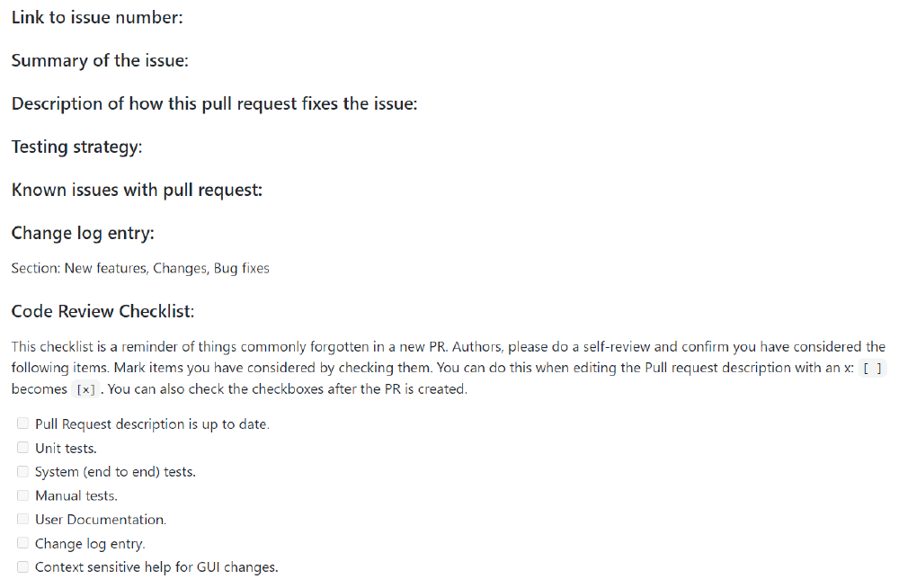Screen dimensions: 899x588
Task: Click the checklist reminder paragraph
Action: [449, 368]
